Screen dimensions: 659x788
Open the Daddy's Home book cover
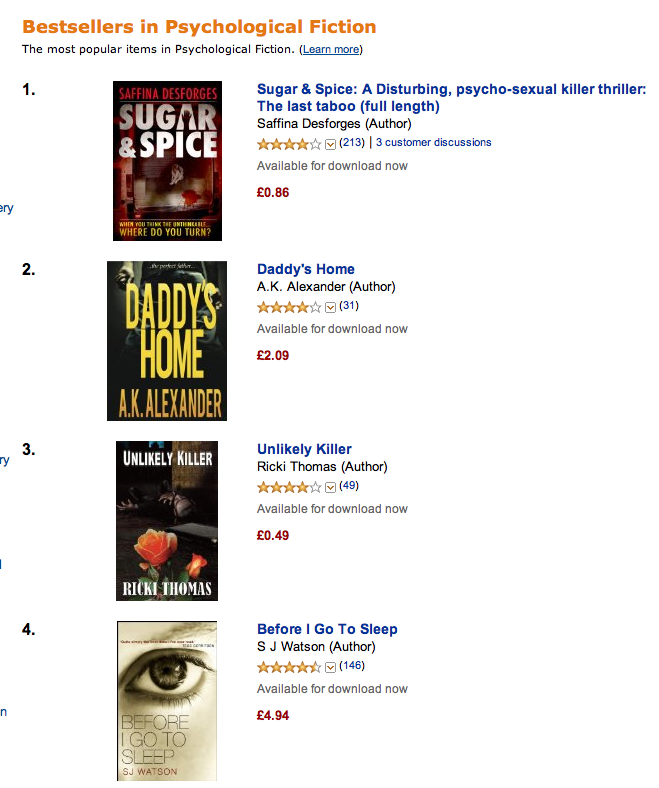point(167,341)
